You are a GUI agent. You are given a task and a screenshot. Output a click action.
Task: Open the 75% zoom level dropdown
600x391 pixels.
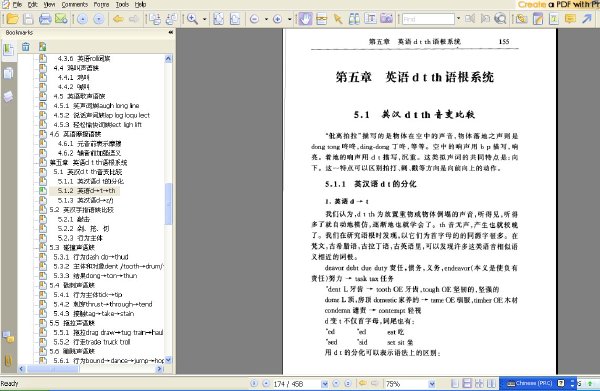click(x=432, y=384)
